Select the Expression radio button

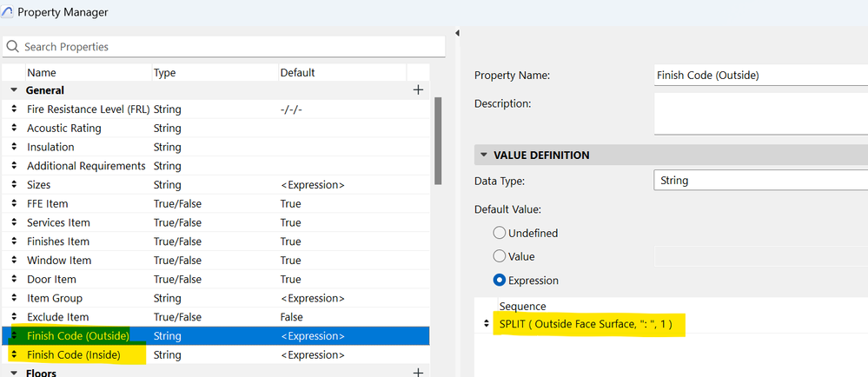click(x=500, y=281)
